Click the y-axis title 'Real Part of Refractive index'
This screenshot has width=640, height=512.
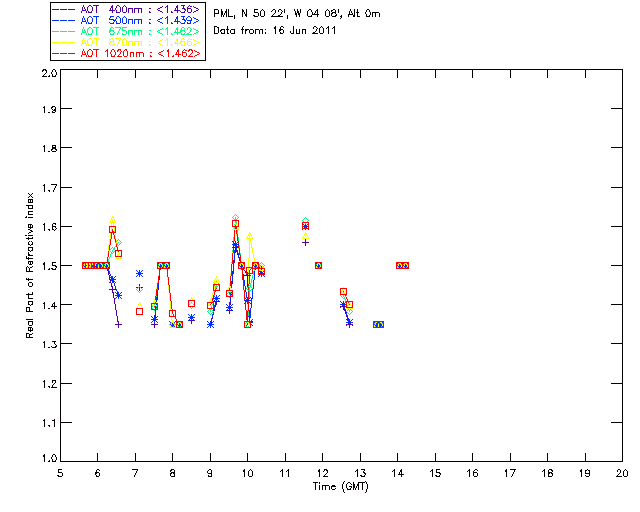[x=29, y=265]
